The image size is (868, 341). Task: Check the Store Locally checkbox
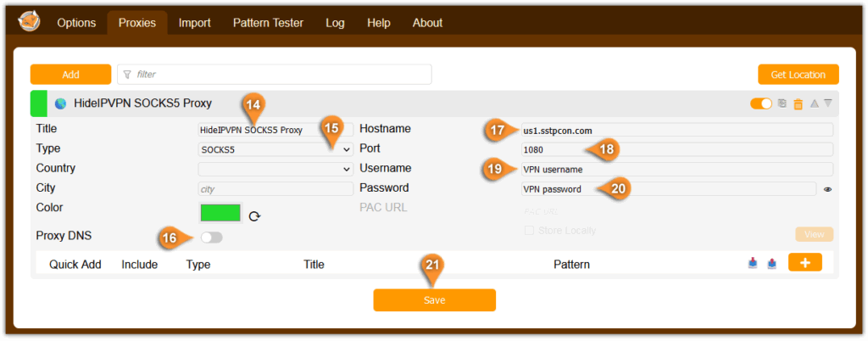(x=529, y=230)
